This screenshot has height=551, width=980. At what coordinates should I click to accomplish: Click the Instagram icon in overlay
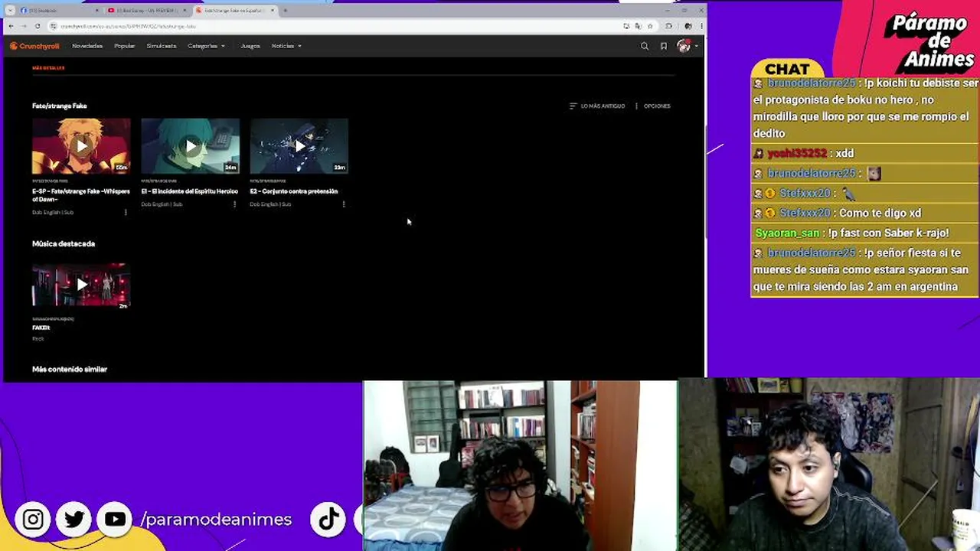pyautogui.click(x=33, y=520)
